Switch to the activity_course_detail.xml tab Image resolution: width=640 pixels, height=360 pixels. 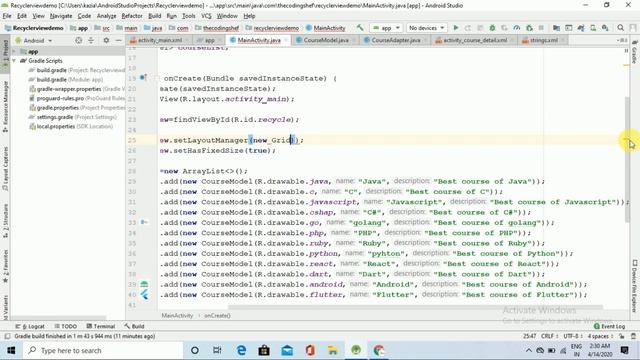tap(475, 40)
